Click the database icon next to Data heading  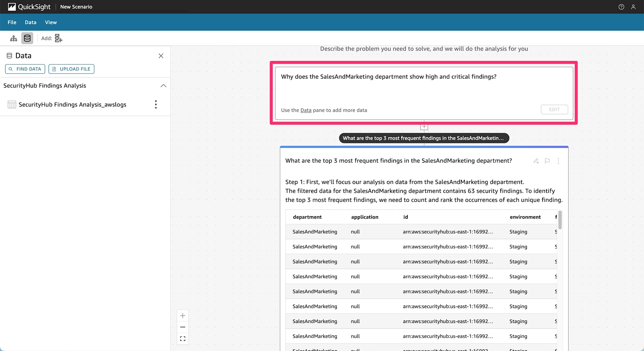[x=9, y=56]
